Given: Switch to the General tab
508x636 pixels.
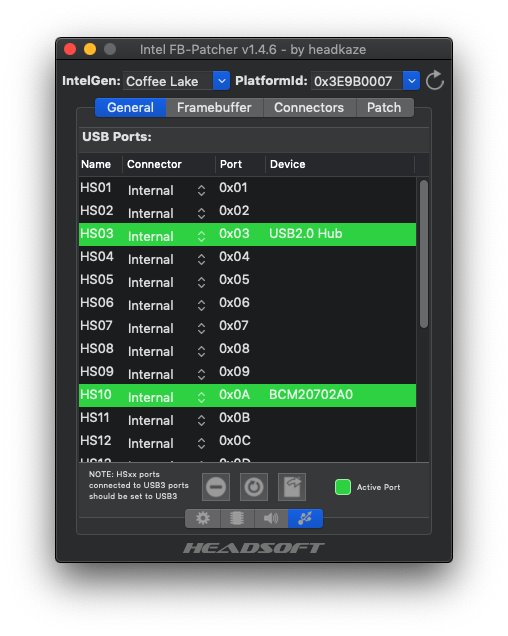Looking at the screenshot, I should click(130, 107).
